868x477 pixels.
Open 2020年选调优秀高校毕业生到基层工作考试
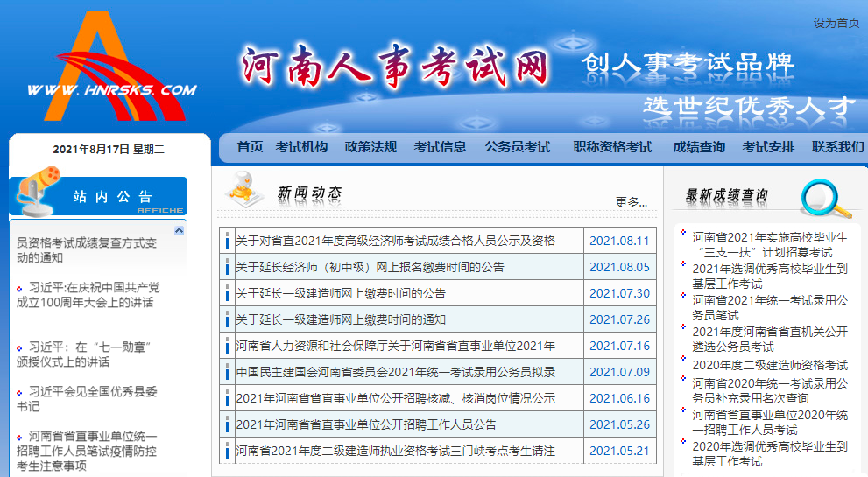tap(770, 453)
